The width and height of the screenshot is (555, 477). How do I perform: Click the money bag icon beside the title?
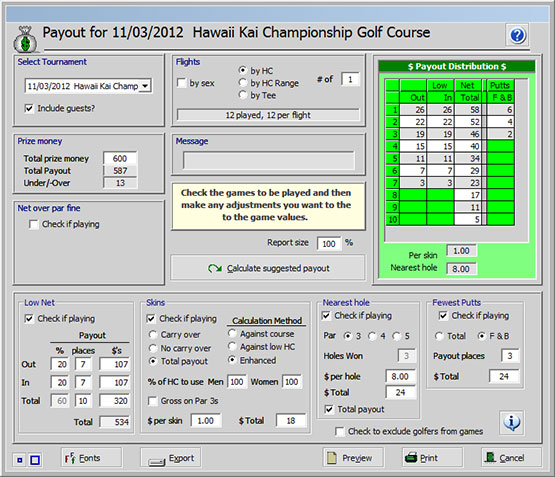pyautogui.click(x=25, y=39)
